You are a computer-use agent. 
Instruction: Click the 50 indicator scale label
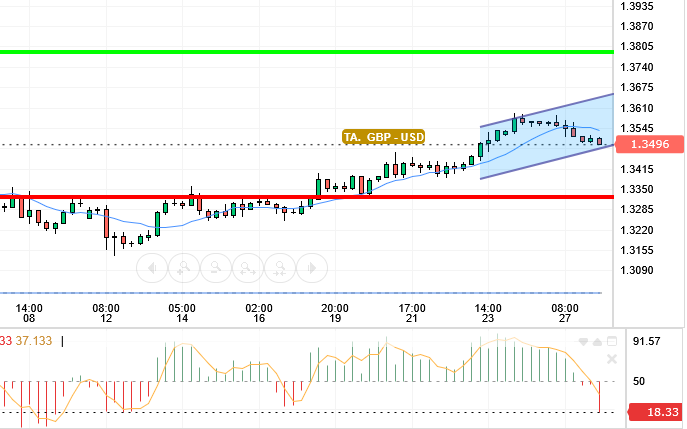coord(639,381)
